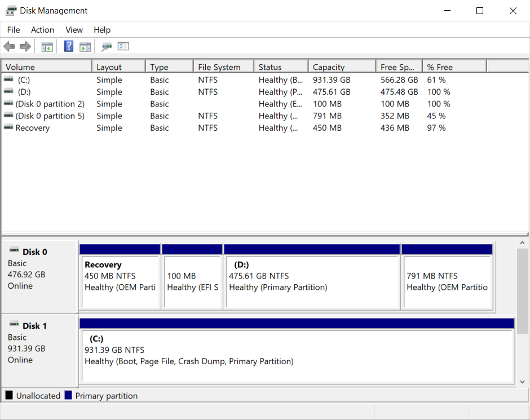The height and width of the screenshot is (420, 530).
Task: Click the "352 MB" free space cell
Action: 395,116
